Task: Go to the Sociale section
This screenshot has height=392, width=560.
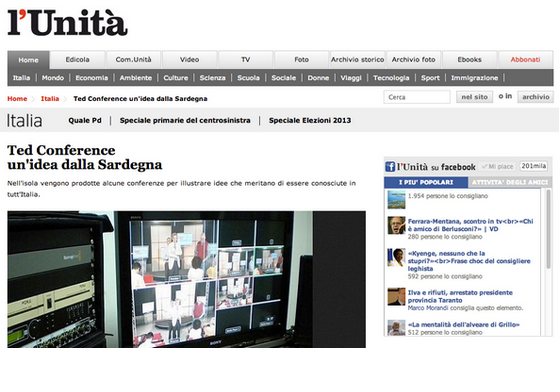Action: pyautogui.click(x=284, y=78)
